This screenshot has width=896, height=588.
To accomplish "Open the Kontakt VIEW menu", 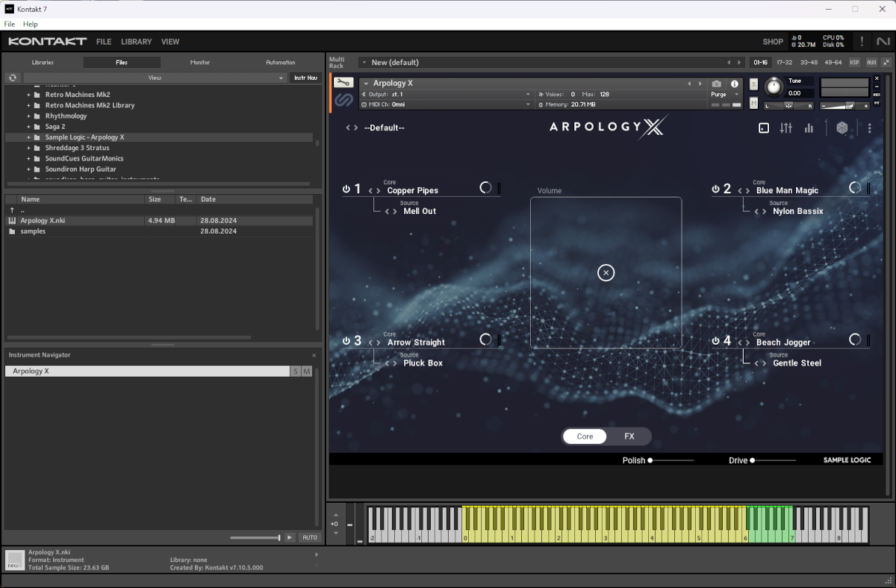I will [x=170, y=42].
